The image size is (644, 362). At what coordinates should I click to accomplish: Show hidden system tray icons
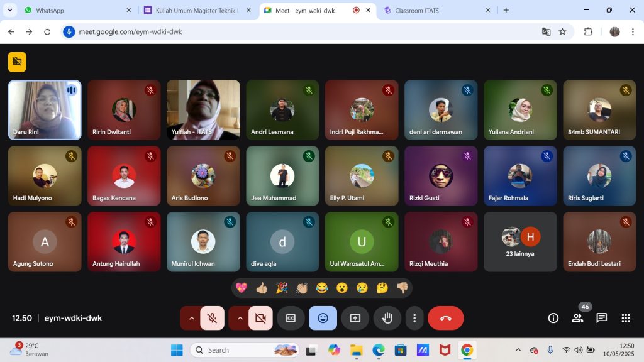pyautogui.click(x=518, y=350)
